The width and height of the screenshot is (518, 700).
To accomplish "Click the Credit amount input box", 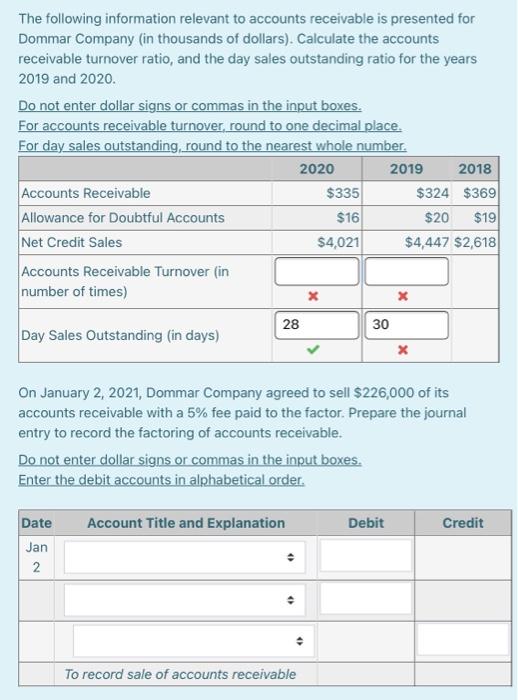I will (463, 639).
